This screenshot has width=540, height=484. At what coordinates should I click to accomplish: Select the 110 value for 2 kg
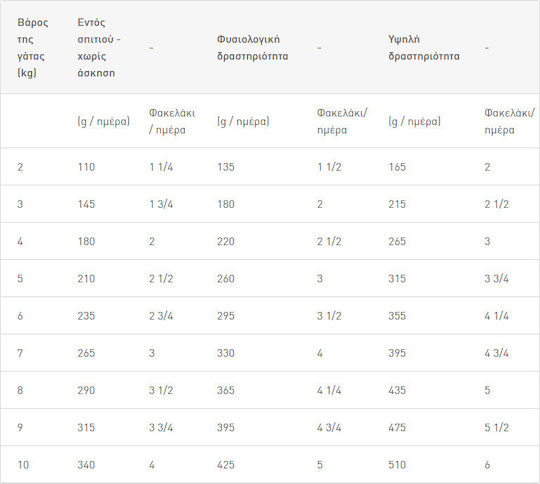click(x=86, y=167)
